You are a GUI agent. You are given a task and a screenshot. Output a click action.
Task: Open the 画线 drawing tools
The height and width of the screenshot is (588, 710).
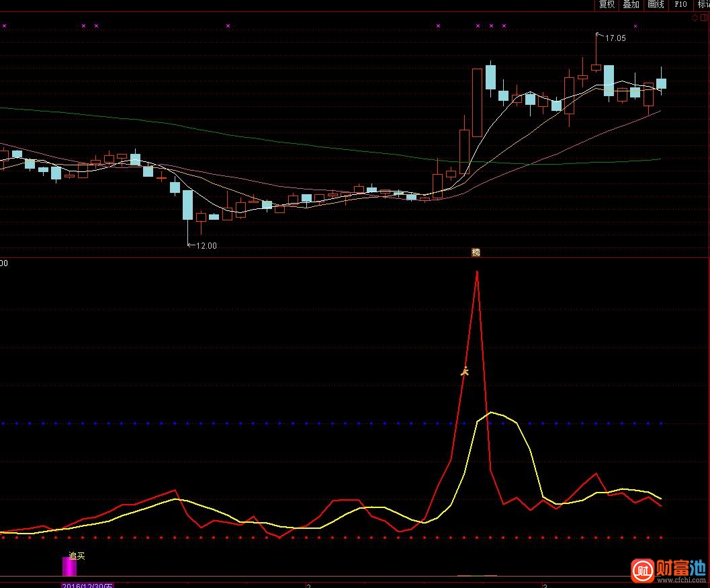(656, 5)
